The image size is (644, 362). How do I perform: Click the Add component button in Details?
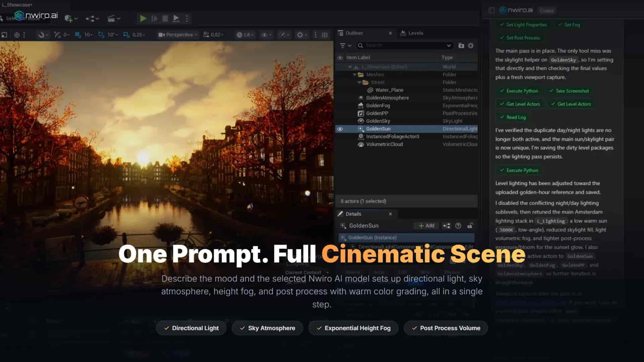pyautogui.click(x=426, y=226)
